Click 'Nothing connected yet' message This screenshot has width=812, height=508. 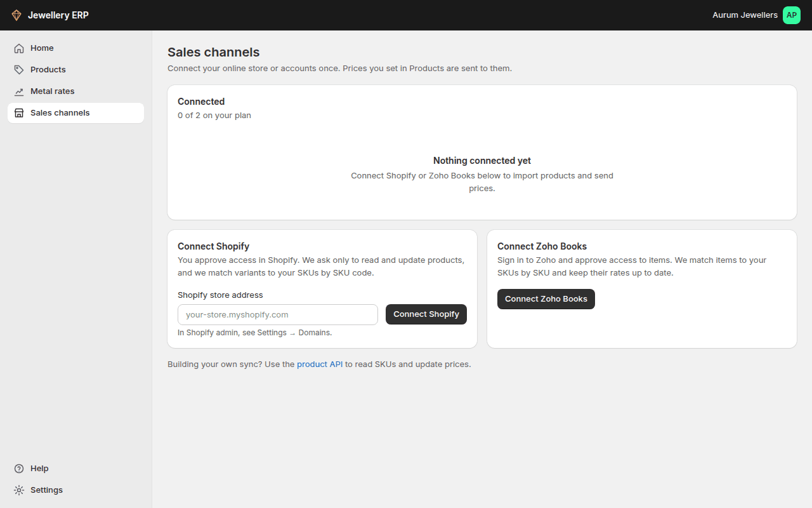point(482,161)
